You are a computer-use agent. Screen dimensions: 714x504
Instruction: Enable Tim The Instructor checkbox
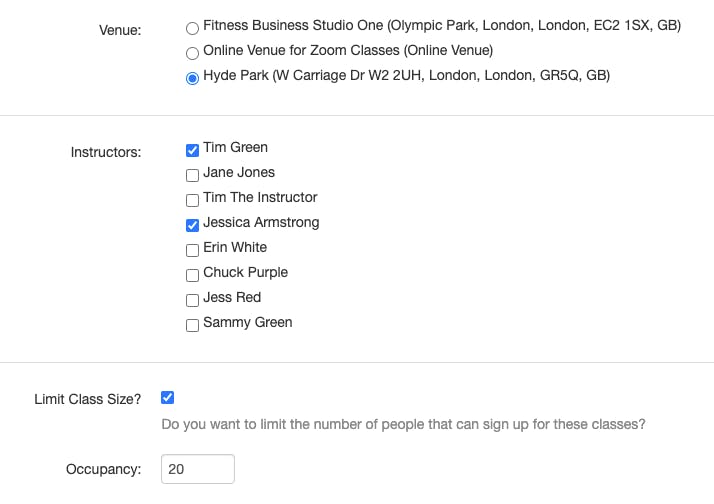coord(192,200)
